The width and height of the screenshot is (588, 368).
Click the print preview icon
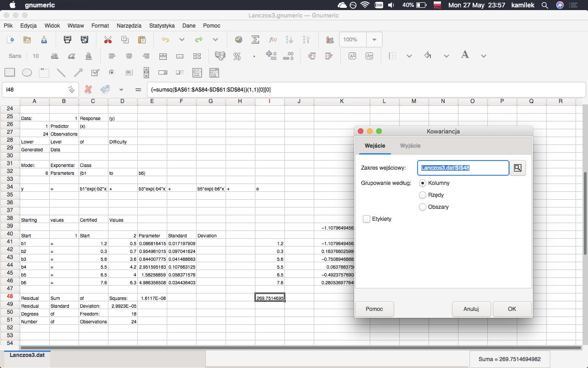pos(84,40)
